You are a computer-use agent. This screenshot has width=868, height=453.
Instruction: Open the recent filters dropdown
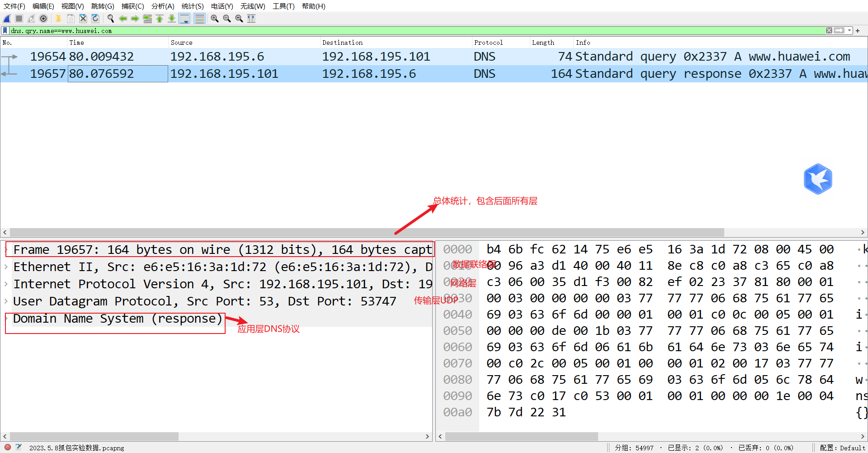point(849,30)
